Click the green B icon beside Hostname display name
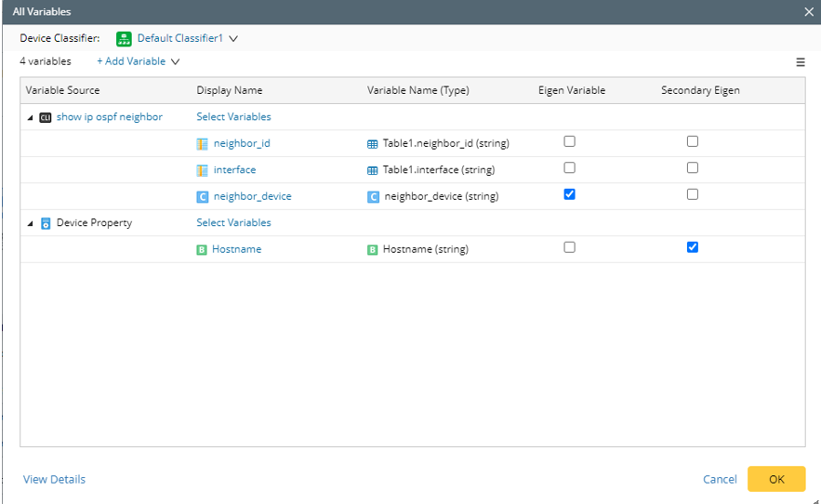Screen dimensions: 821x504 click(202, 249)
